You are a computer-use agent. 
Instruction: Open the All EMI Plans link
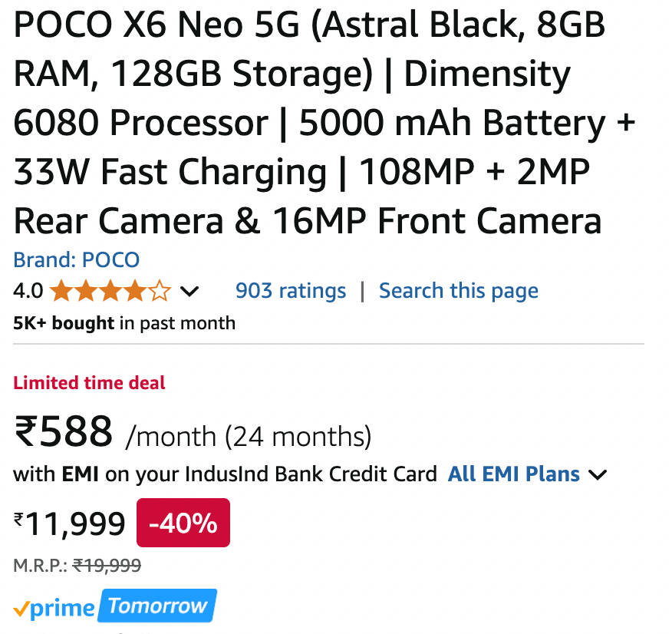pos(513,474)
